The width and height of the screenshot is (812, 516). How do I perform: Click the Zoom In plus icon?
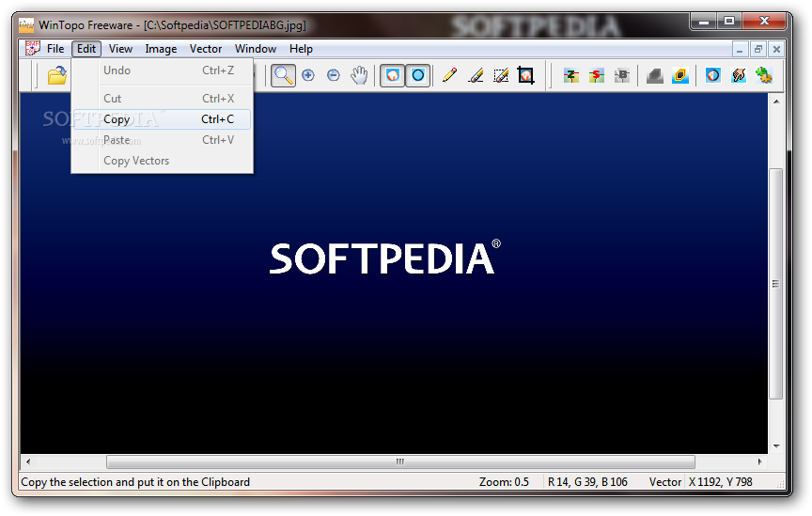(x=308, y=75)
